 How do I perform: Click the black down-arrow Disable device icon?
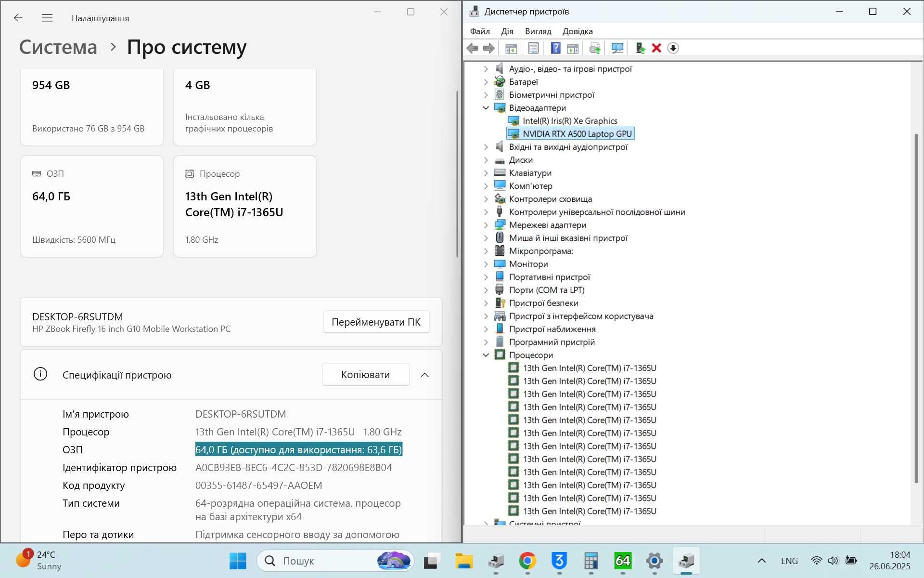673,48
